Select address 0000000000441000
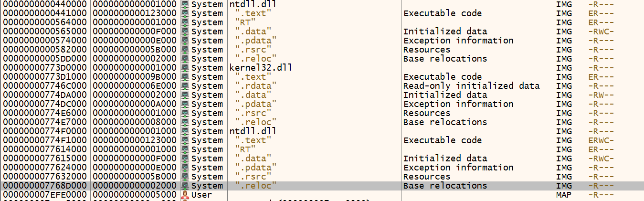This screenshot has height=201, width=644. [x=45, y=13]
